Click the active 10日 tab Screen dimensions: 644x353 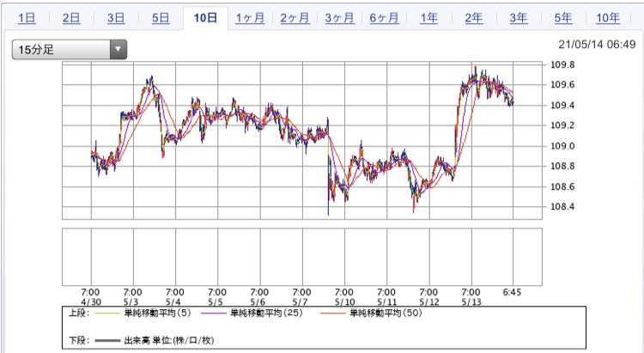[x=205, y=18]
